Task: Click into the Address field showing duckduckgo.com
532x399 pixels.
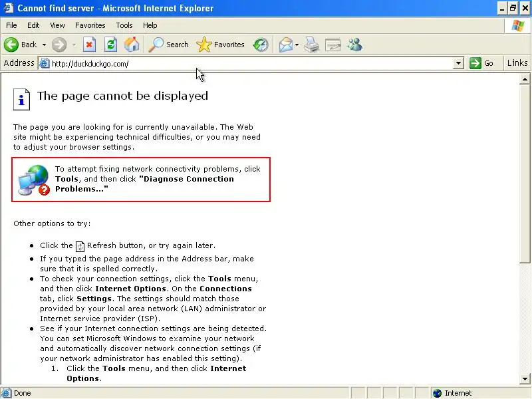Action: pos(251,63)
